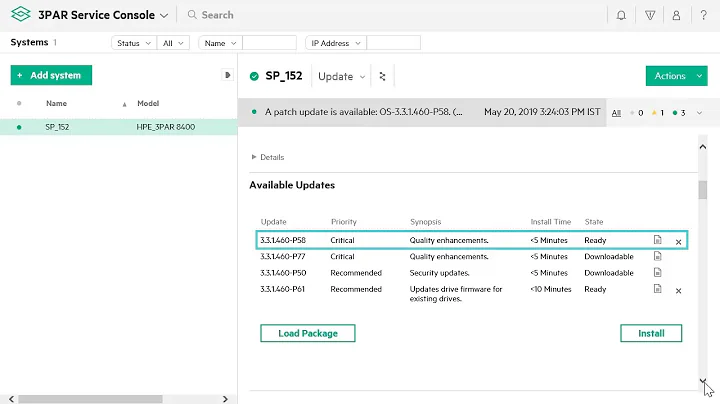Image resolution: width=720 pixels, height=404 pixels.
Task: Click SP_152 green status check icon
Action: point(254,76)
